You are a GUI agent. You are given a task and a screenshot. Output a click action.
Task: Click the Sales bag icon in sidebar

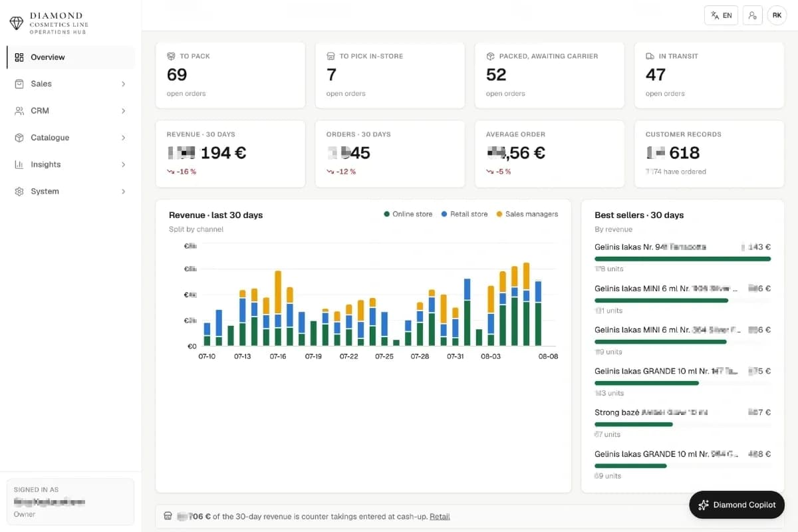(x=19, y=84)
